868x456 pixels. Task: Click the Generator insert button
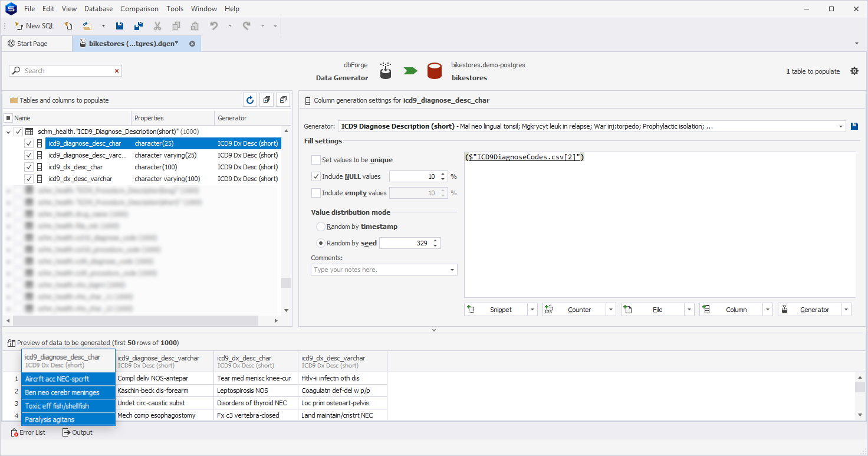point(809,310)
